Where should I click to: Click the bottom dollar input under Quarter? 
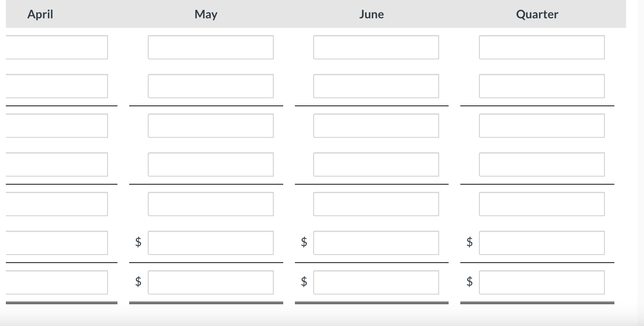click(542, 282)
